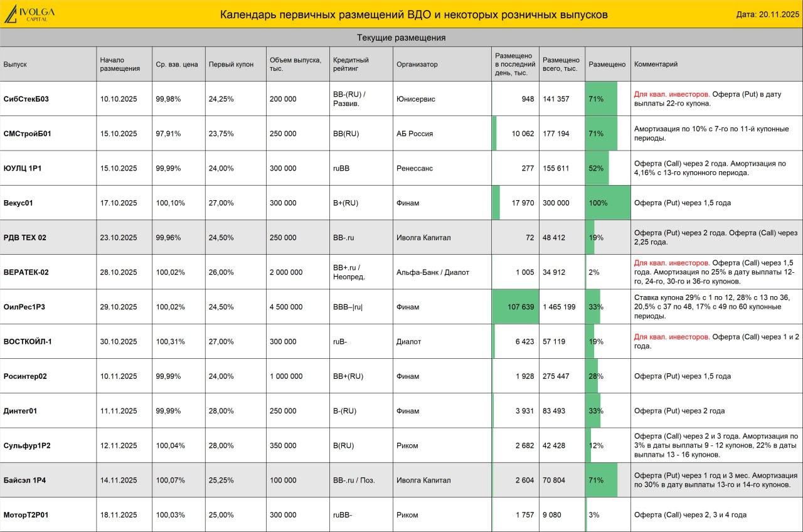Screen dimensions: 803x532
Task: Select the issue name 'ВЕРАТЕК-02'
Action: (x=26, y=272)
